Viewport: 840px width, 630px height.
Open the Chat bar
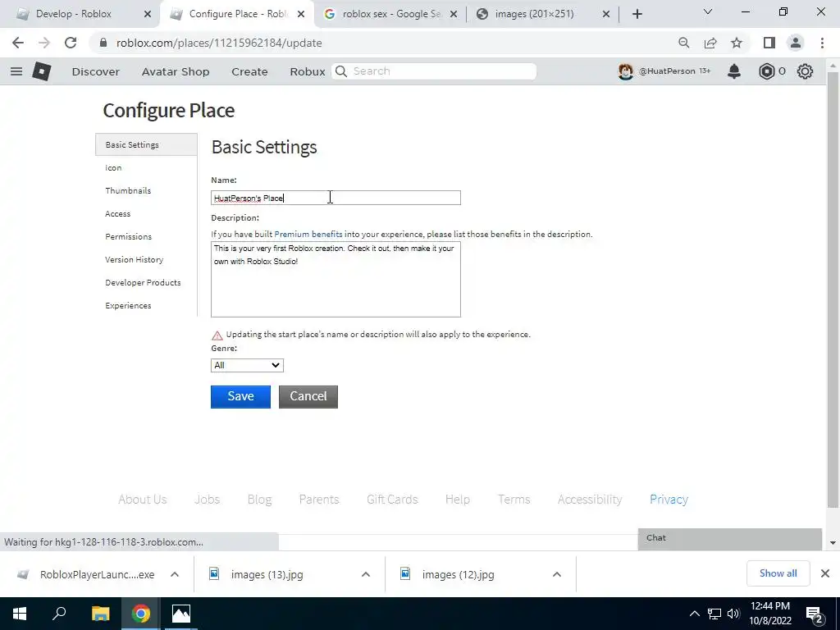click(x=729, y=538)
